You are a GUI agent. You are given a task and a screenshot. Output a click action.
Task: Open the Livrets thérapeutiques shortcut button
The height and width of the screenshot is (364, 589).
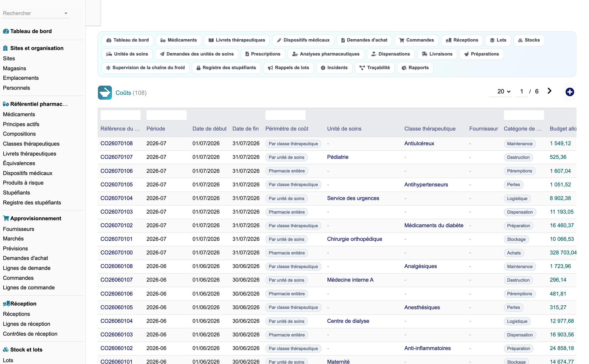237,40
